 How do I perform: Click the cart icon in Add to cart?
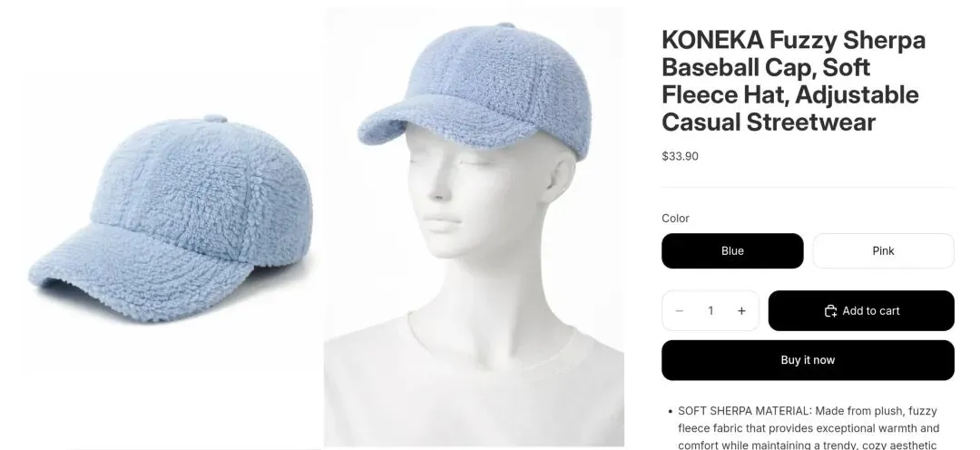[830, 310]
